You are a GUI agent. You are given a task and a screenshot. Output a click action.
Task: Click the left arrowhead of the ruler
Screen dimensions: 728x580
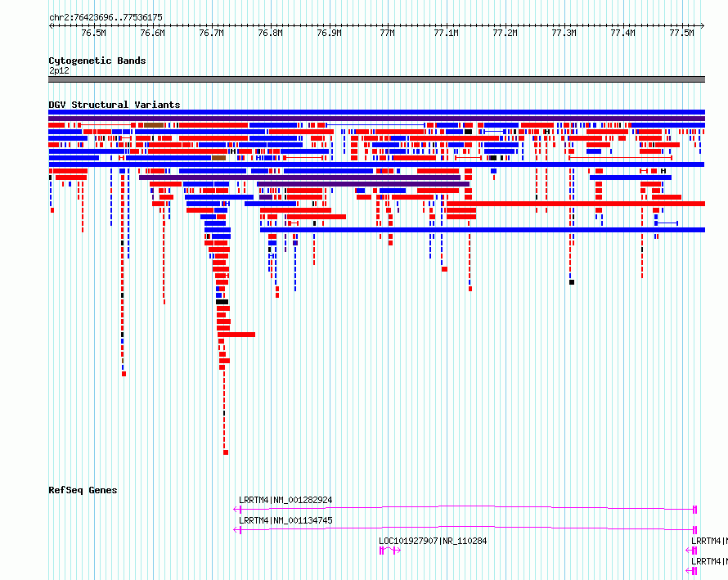(x=51, y=25)
